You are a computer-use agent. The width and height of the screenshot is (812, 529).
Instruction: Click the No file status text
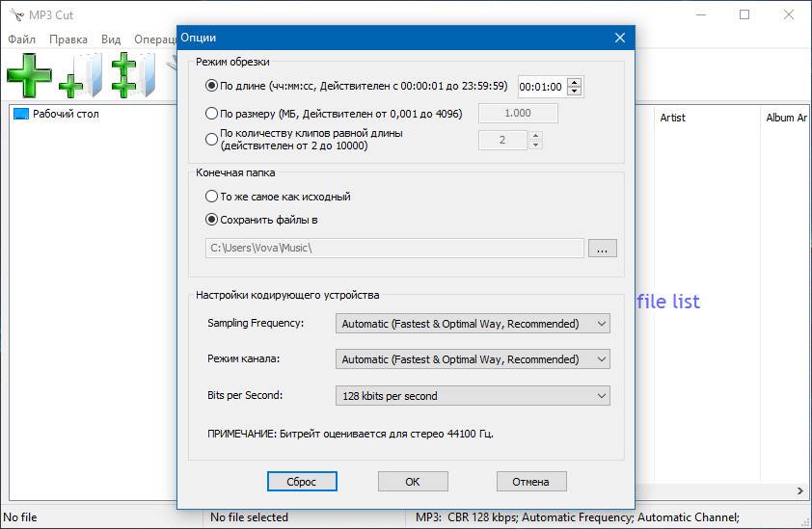point(20,517)
